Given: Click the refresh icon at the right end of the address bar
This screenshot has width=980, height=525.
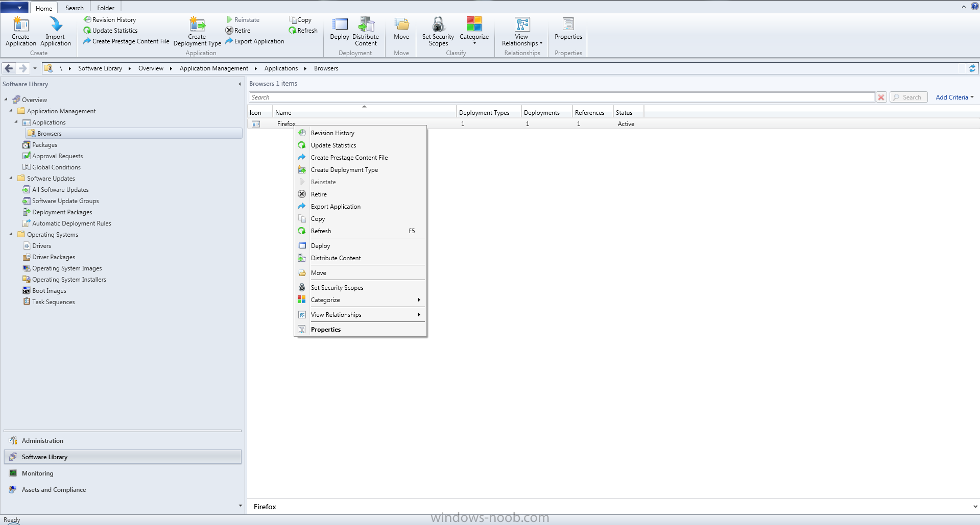Looking at the screenshot, I should coord(972,68).
